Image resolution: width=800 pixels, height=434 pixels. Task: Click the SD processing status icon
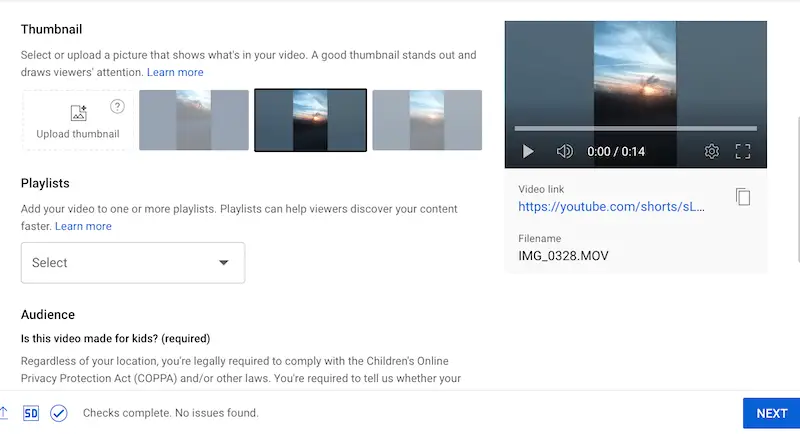point(30,413)
